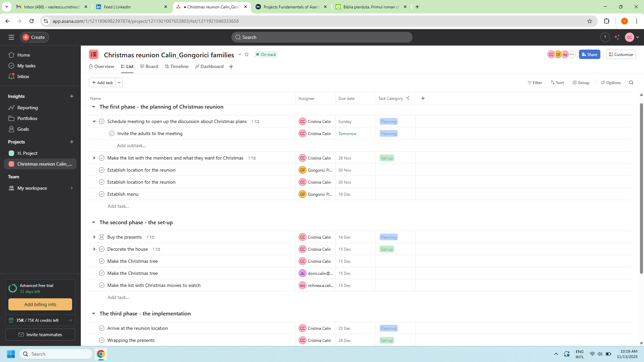Open the list search magnifier icon
The image size is (644, 362).
coord(631,82)
